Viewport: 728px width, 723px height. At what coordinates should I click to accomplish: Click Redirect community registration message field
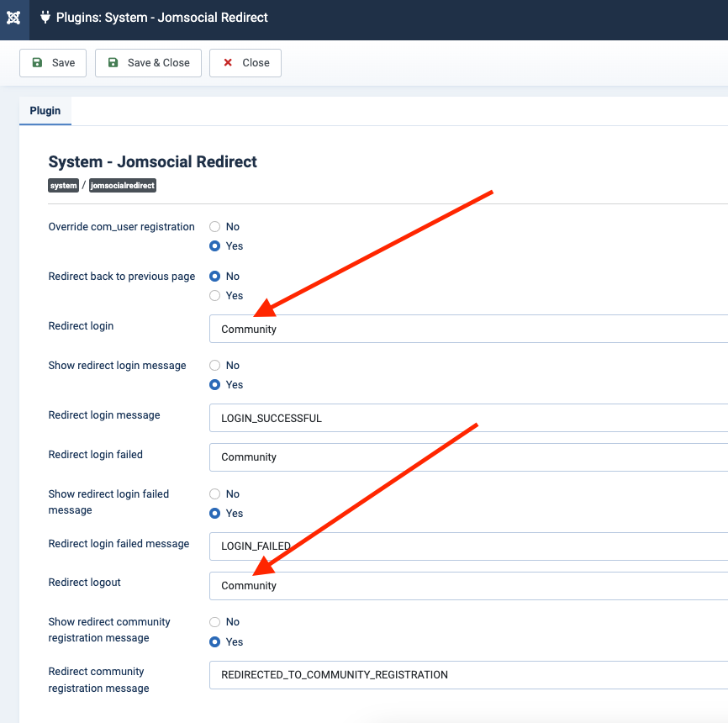pos(467,675)
